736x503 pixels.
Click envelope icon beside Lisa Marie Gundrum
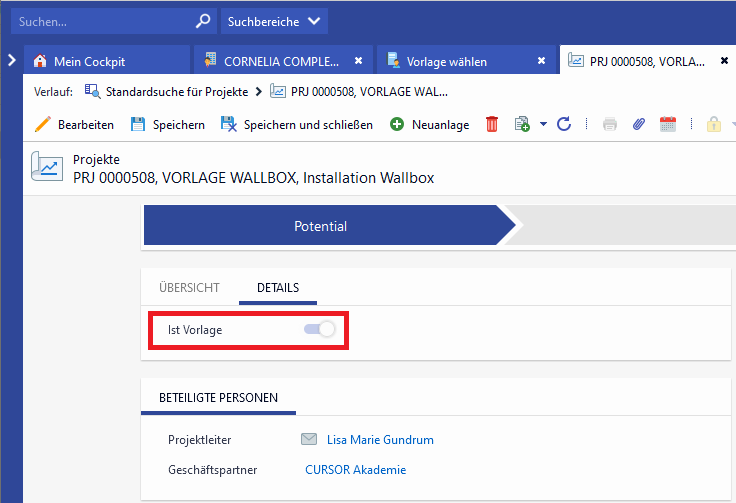(x=309, y=440)
